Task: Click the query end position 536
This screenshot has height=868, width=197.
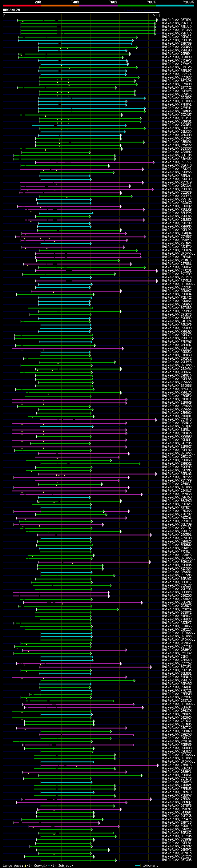Action: coord(155,15)
